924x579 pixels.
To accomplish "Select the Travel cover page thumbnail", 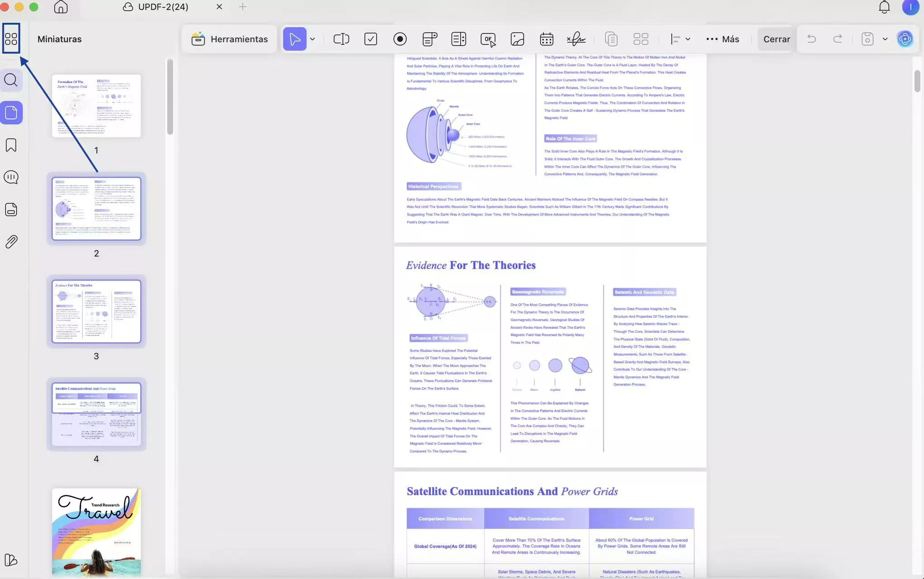I will [96, 532].
